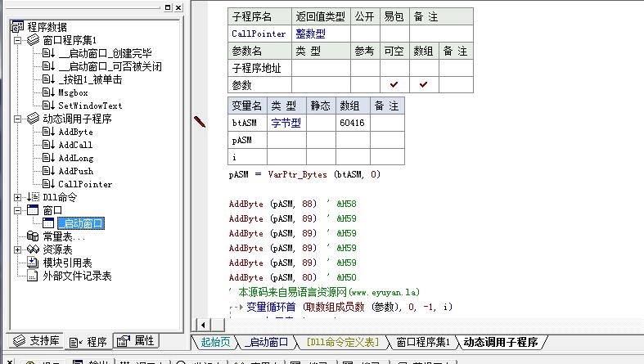Switch to the 起始页 editor tab
This screenshot has width=644, height=364.
[215, 342]
